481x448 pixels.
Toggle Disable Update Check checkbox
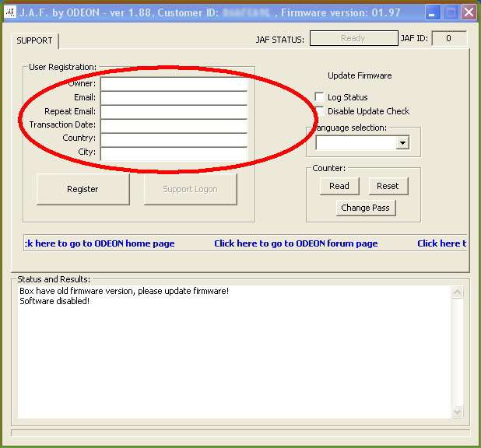pos(320,110)
